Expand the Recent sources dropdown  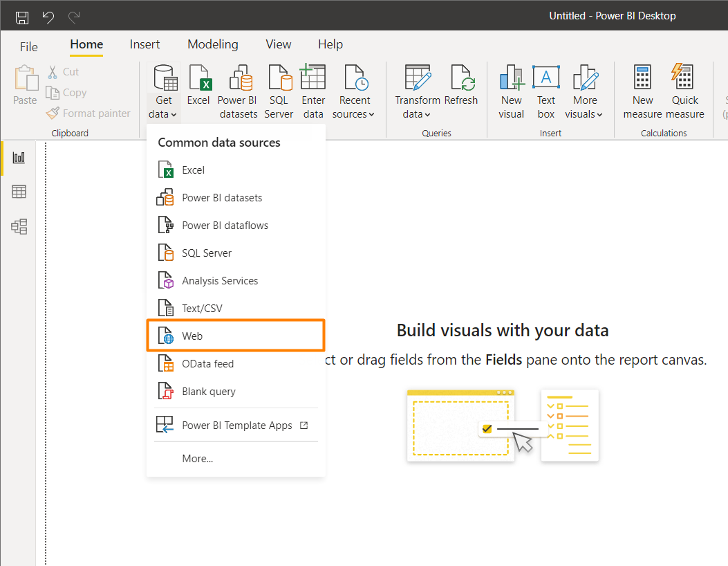[371, 115]
